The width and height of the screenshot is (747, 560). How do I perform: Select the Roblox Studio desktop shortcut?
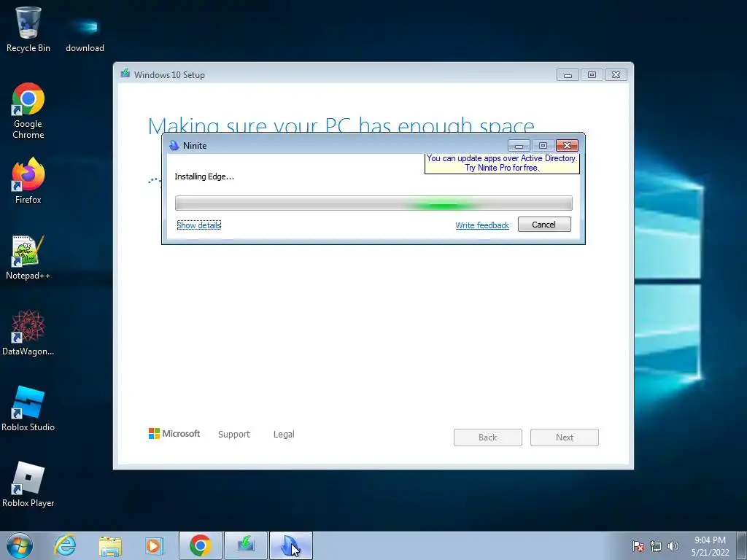pos(28,408)
